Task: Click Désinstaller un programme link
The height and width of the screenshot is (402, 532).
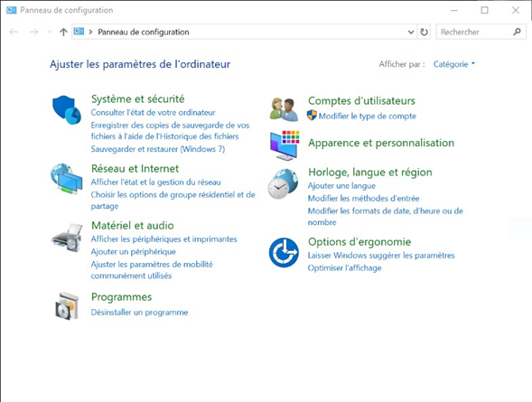Action: [139, 313]
